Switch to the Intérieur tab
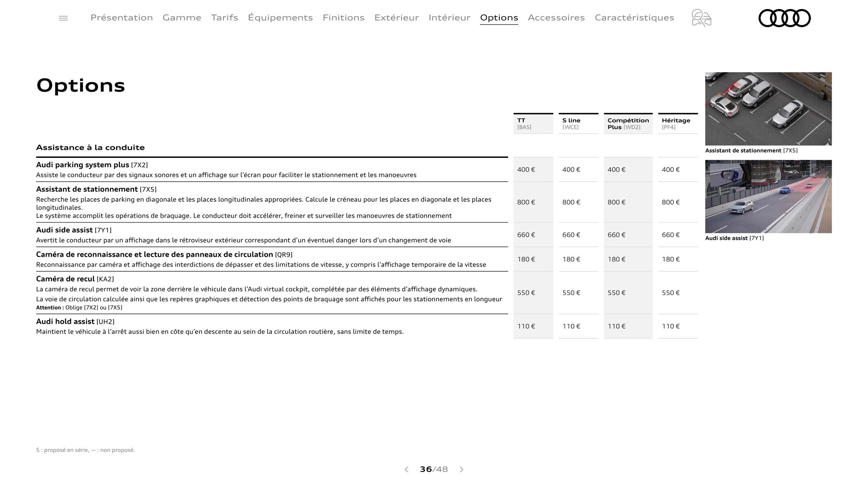 pos(449,17)
